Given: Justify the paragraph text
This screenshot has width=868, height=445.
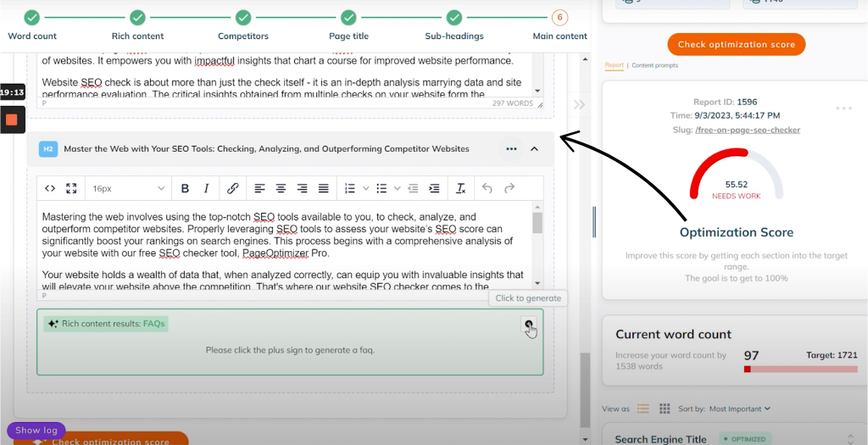Looking at the screenshot, I should (324, 188).
